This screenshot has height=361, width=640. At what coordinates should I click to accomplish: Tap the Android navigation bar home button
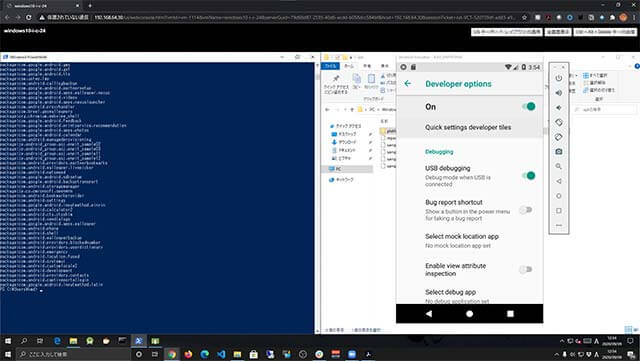[x=469, y=314]
